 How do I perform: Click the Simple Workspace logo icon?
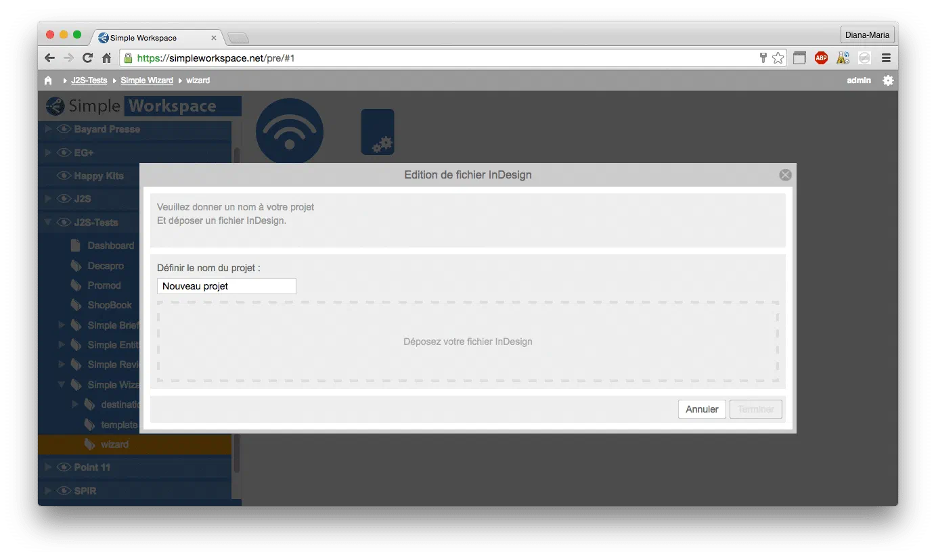point(55,106)
